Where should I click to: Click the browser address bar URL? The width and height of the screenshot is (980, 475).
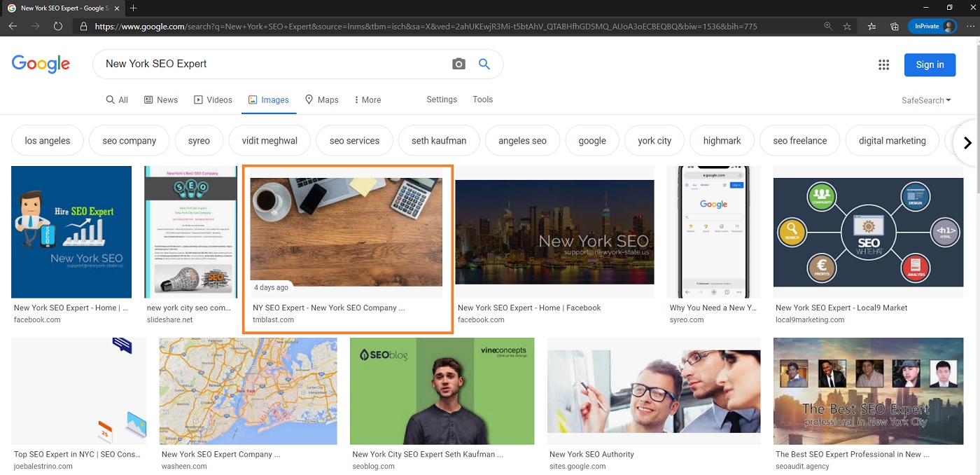(x=426, y=27)
